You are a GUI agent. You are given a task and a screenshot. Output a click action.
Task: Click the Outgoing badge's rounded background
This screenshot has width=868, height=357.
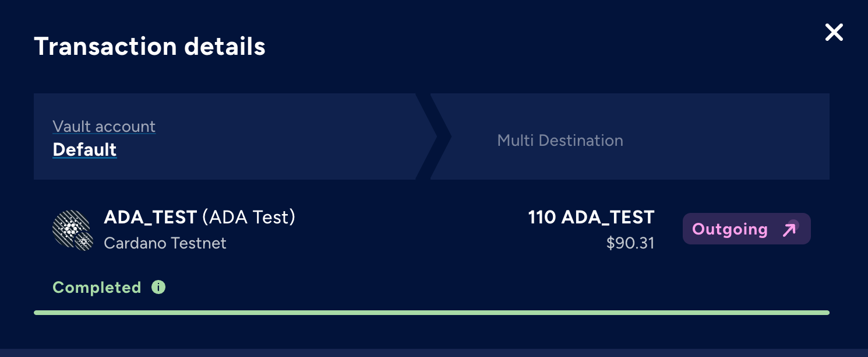click(x=746, y=229)
